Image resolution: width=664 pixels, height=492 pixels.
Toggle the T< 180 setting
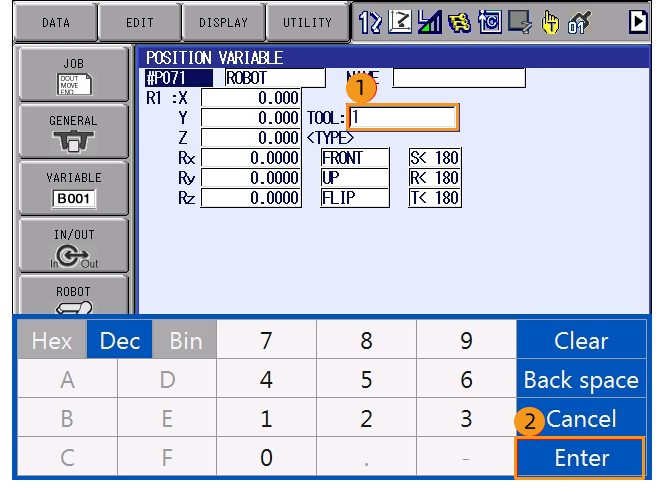point(434,198)
